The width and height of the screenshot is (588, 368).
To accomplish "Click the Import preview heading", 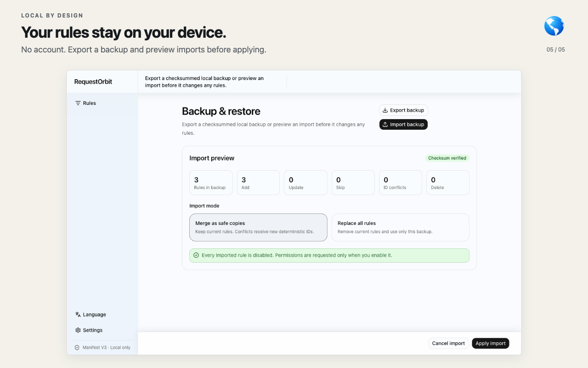I will tap(212, 158).
